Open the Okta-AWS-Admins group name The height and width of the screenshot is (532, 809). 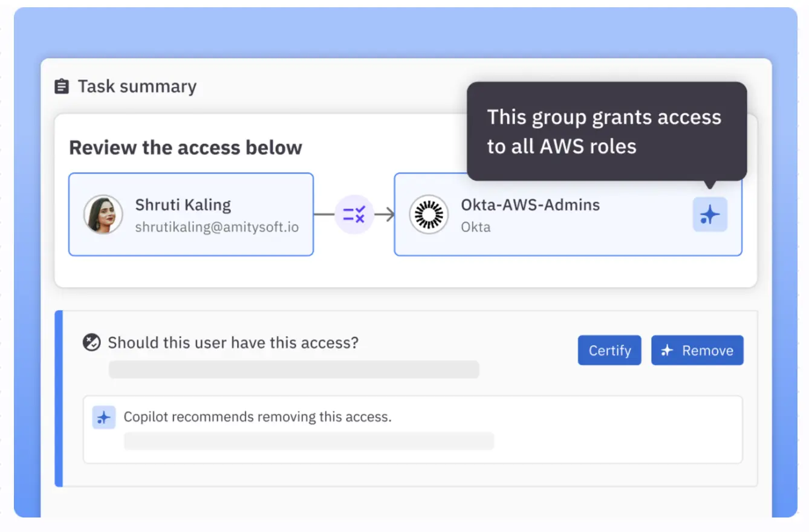coord(530,205)
